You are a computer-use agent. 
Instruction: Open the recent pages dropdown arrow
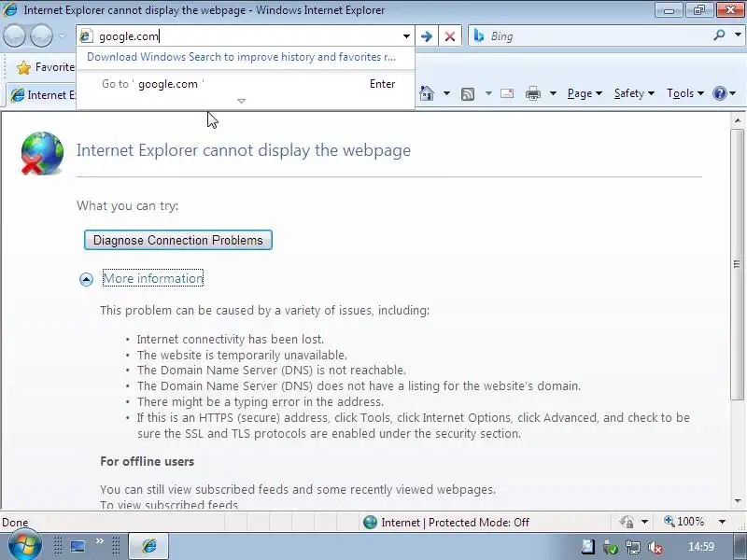(63, 36)
